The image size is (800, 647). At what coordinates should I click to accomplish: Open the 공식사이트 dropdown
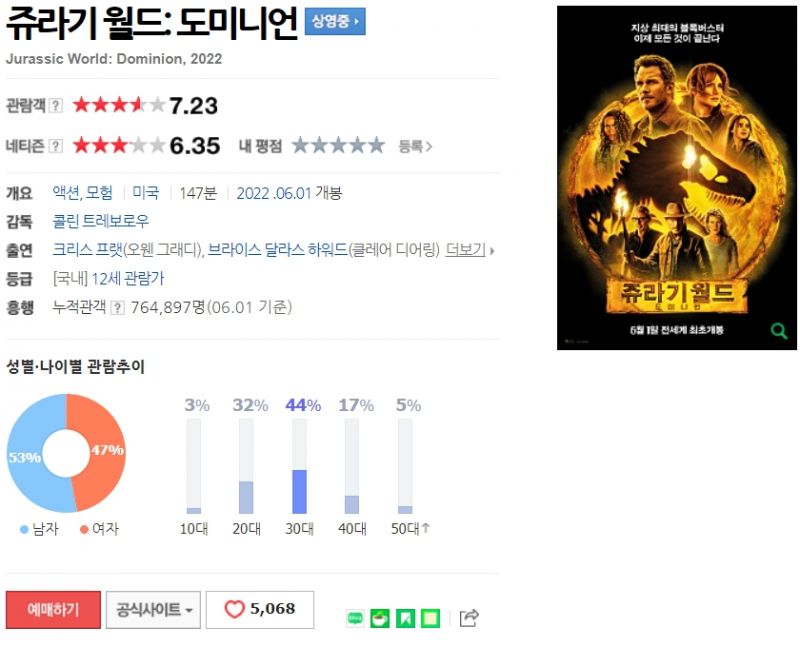[x=153, y=610]
